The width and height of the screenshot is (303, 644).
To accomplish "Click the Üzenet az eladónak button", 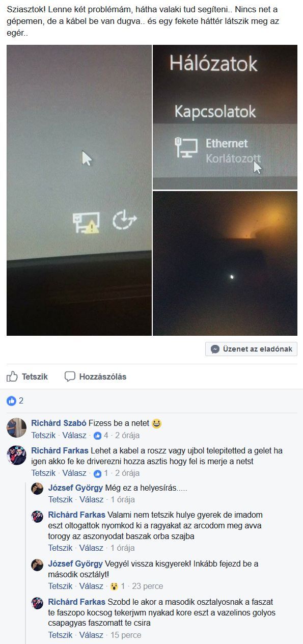I will click(252, 349).
